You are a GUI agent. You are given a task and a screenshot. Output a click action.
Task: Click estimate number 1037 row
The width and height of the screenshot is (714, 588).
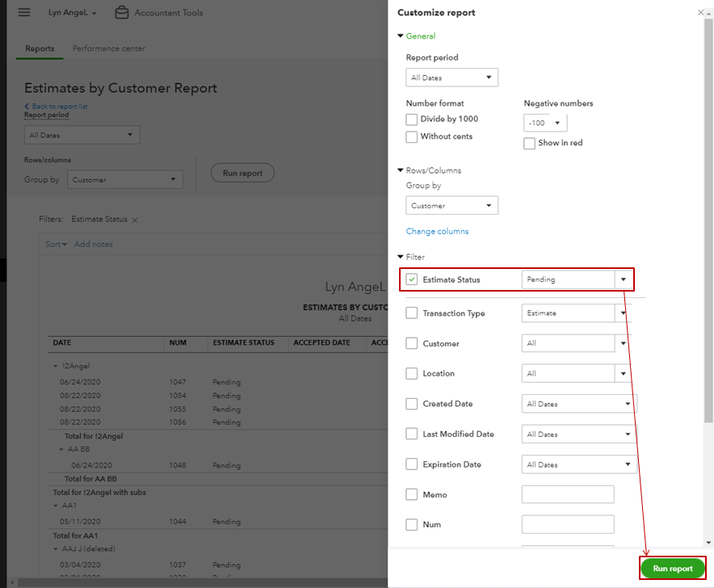[178, 565]
